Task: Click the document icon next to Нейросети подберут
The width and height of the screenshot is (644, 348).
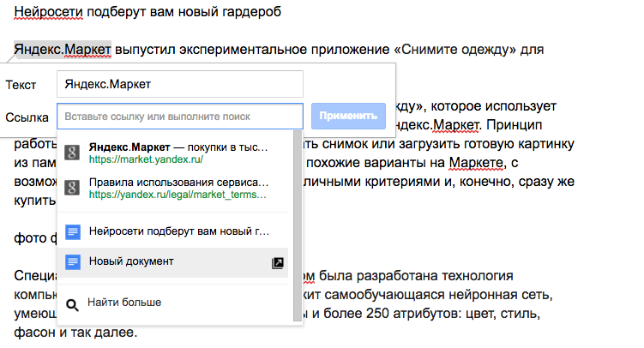Action: 73,231
